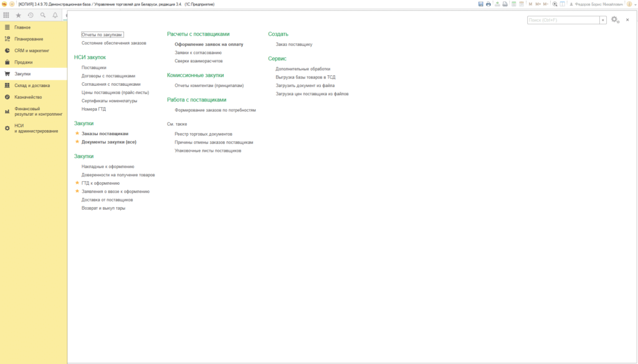Click the Print icon in title bar
The image size is (638, 364).
click(488, 4)
